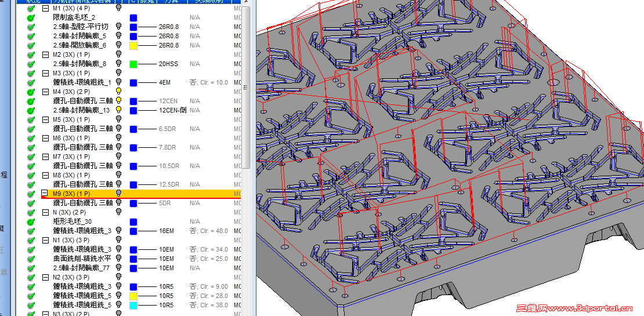Collapse the M5 (3X) (1 P) group
This screenshot has height=316, width=644.
click(46, 119)
